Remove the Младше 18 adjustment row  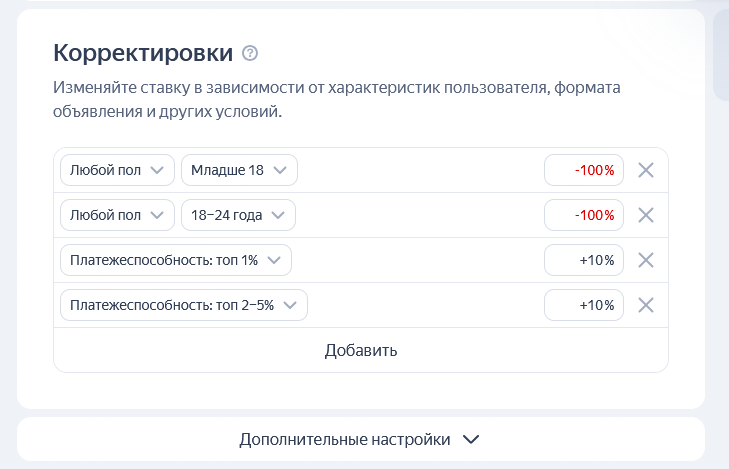[x=646, y=170]
